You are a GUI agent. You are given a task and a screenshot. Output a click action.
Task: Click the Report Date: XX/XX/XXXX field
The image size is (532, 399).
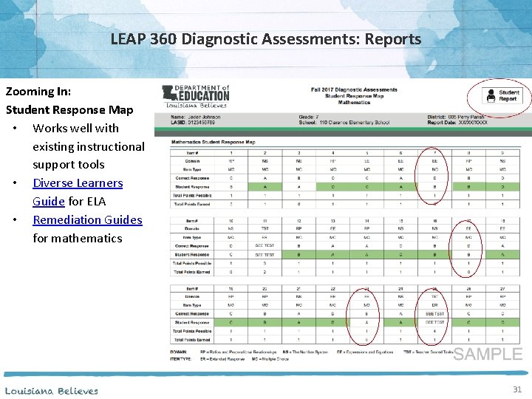point(457,123)
